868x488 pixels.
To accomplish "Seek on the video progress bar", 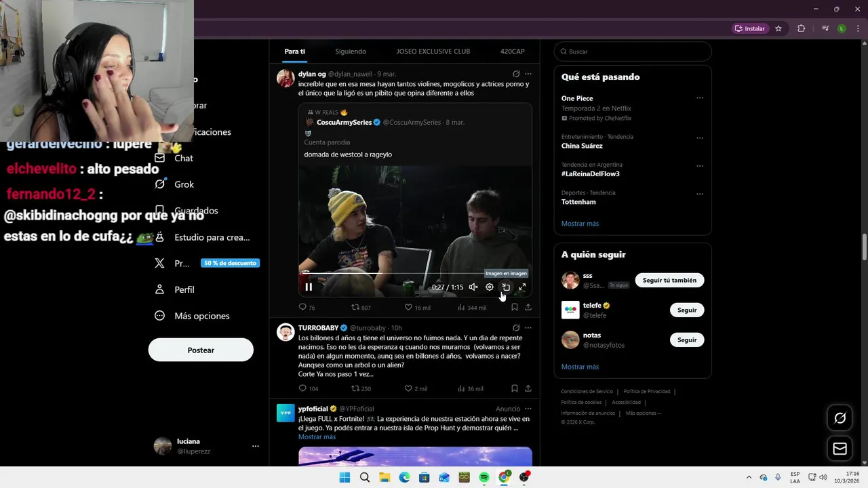I will point(414,273).
